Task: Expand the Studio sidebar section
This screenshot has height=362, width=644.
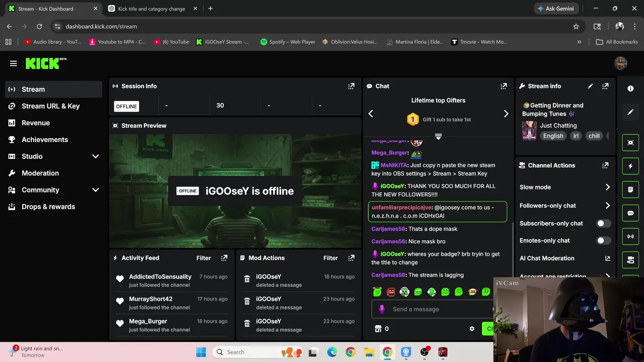Action: pyautogui.click(x=95, y=156)
